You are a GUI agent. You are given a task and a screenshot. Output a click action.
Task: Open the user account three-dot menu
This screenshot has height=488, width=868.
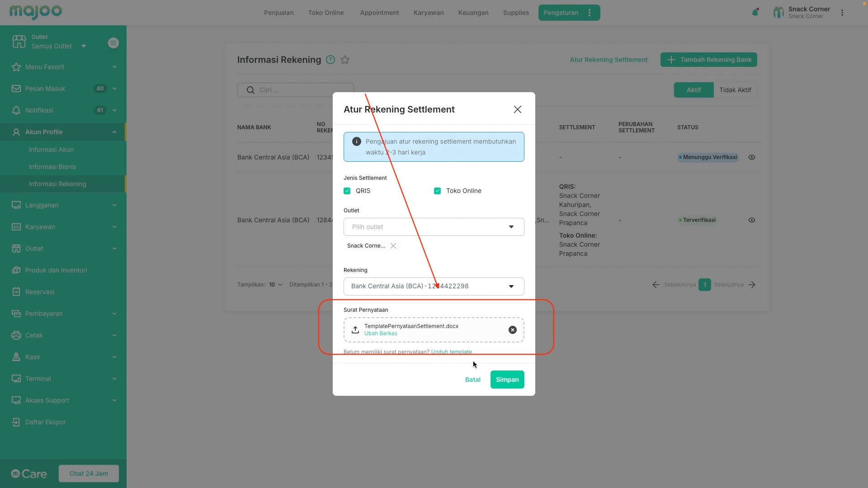[x=842, y=13]
